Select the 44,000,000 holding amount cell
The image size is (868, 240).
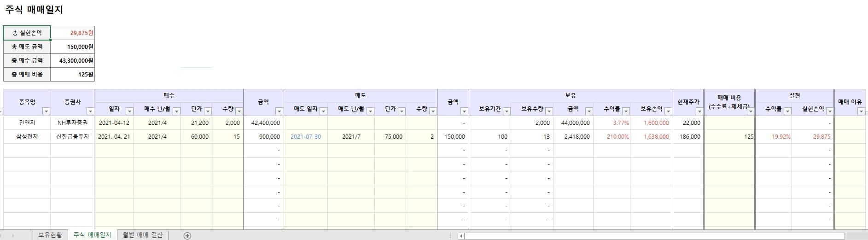(x=573, y=123)
